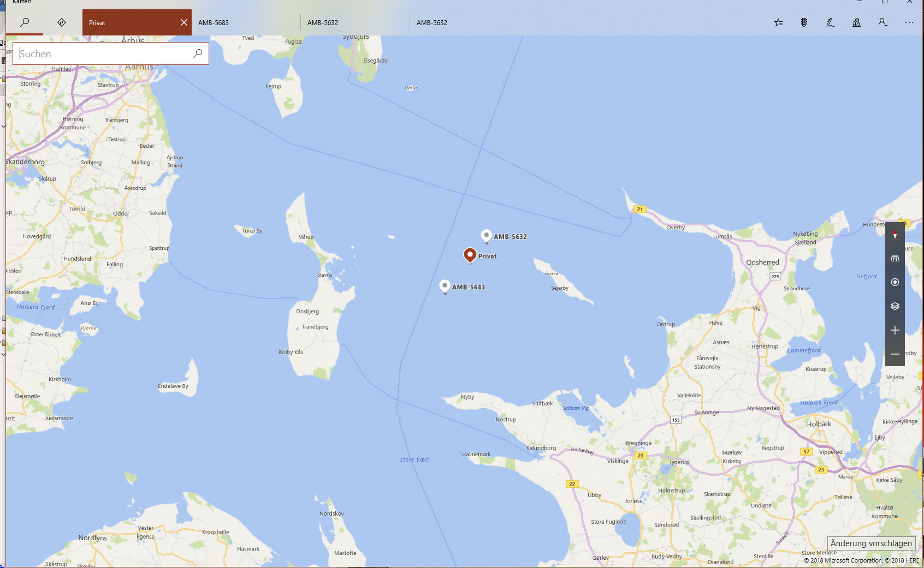Show my location on map

coord(895,282)
